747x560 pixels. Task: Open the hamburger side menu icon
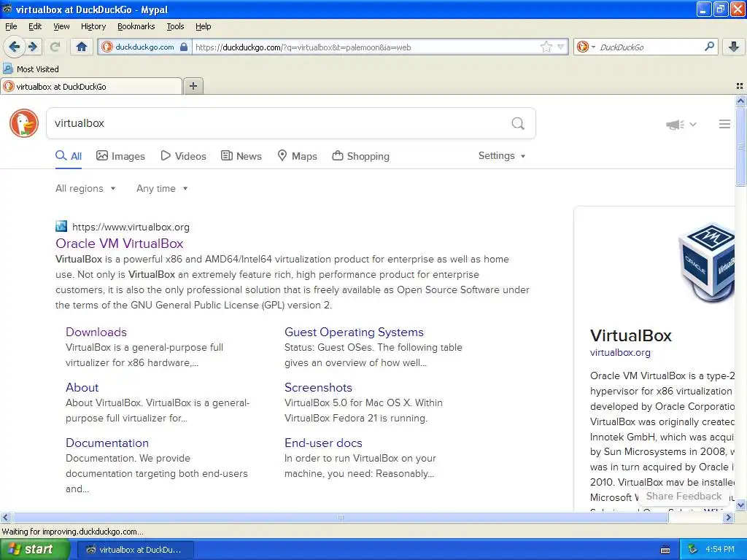pyautogui.click(x=724, y=124)
